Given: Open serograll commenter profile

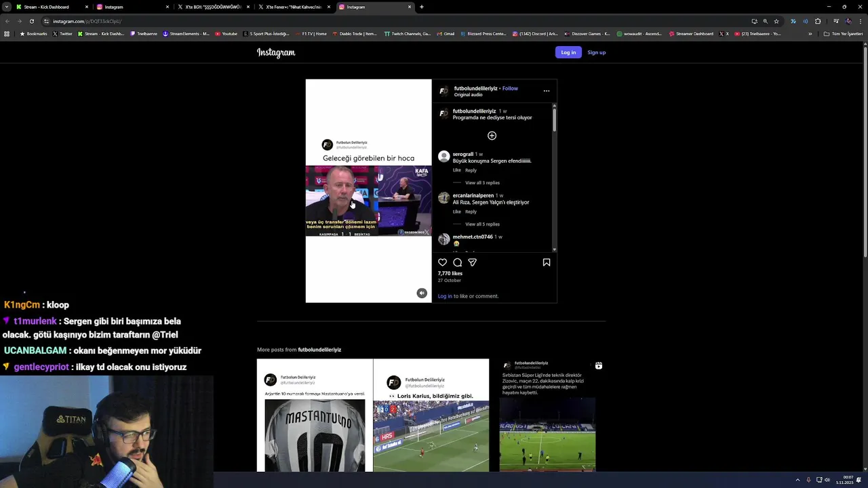Looking at the screenshot, I should [x=463, y=154].
